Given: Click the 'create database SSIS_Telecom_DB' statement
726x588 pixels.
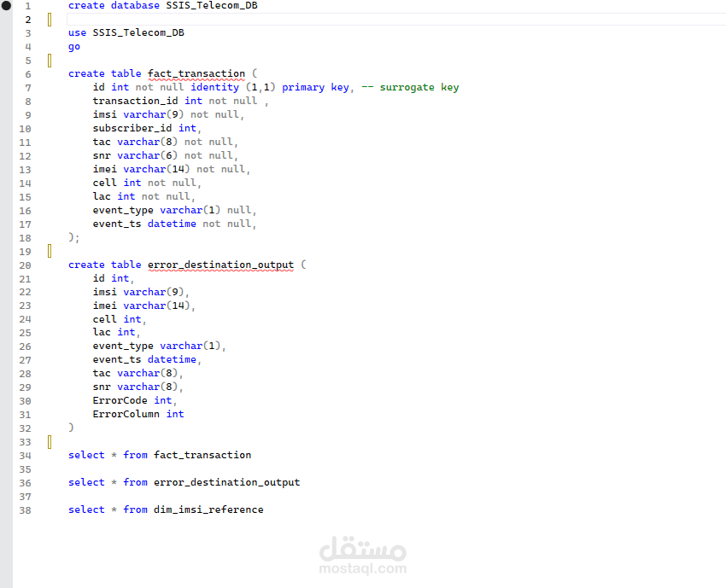Looking at the screenshot, I should coord(163,6).
